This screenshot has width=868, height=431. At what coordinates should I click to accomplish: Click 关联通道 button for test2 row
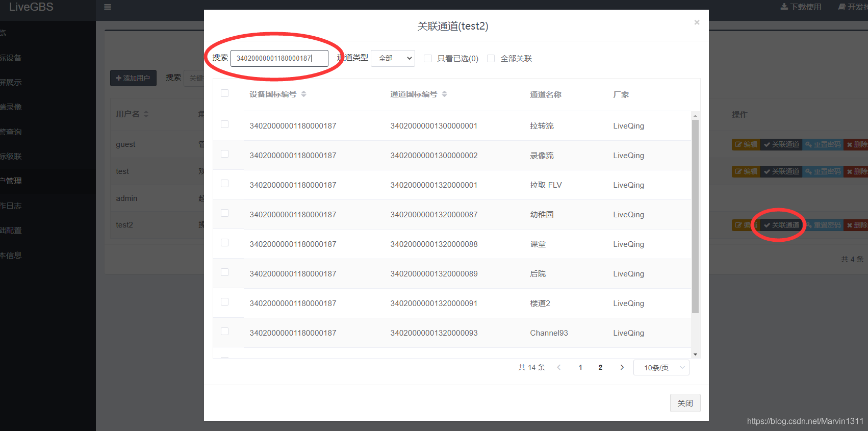click(781, 225)
